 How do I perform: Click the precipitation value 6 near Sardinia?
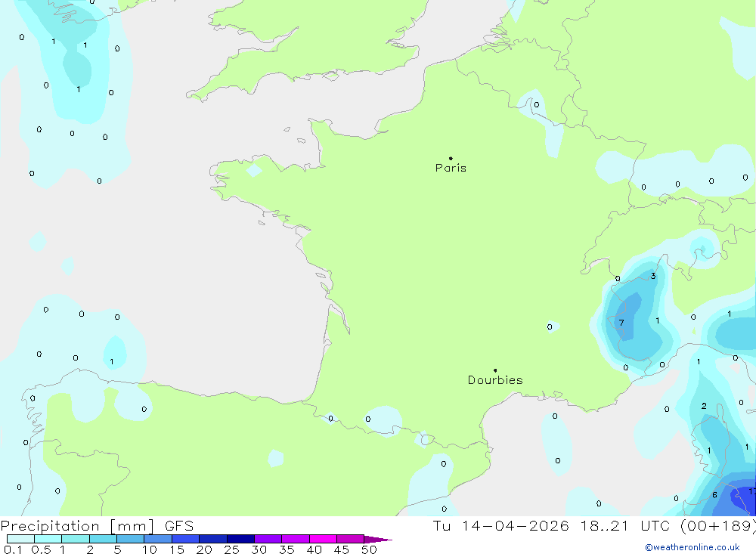pos(714,495)
